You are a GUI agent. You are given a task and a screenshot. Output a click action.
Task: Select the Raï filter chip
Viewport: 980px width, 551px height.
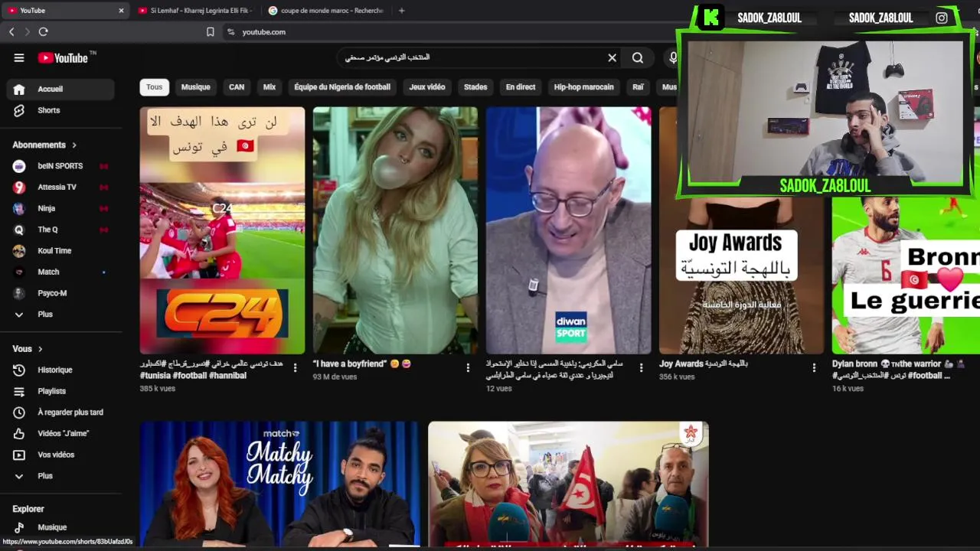(638, 87)
